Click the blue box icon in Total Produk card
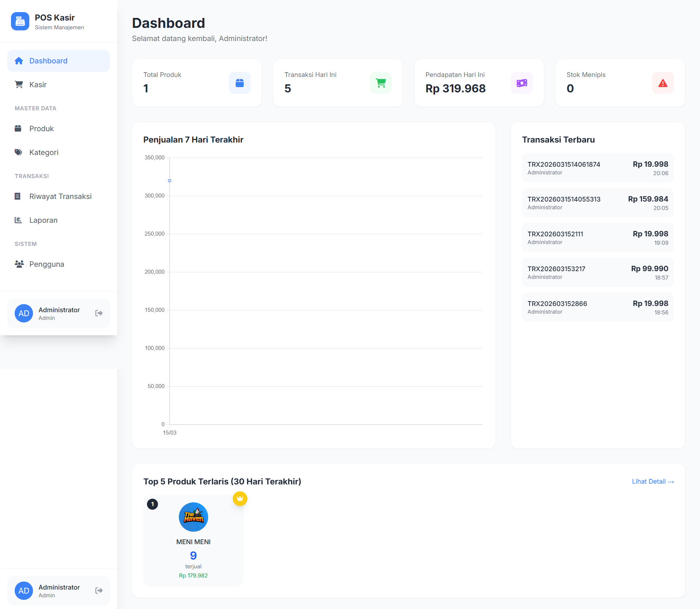 point(240,83)
